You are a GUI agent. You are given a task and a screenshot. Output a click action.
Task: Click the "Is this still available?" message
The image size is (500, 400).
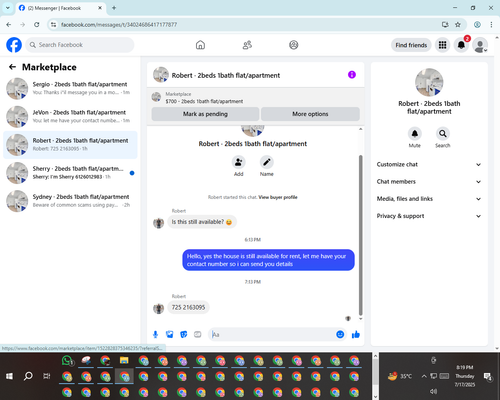202,222
